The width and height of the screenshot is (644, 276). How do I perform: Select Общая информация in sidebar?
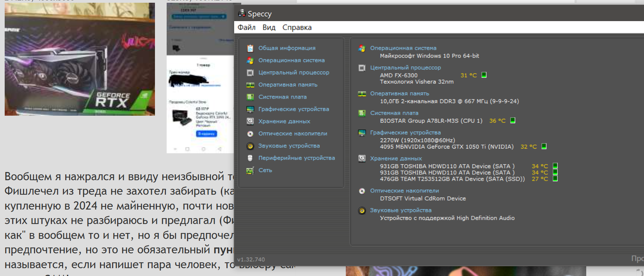(287, 48)
